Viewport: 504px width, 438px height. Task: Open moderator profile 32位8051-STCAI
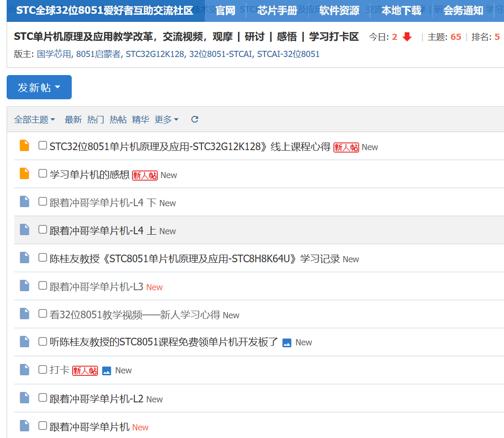(220, 54)
